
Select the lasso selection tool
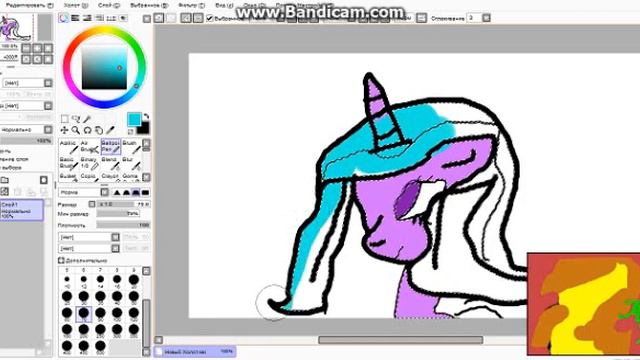76,119
